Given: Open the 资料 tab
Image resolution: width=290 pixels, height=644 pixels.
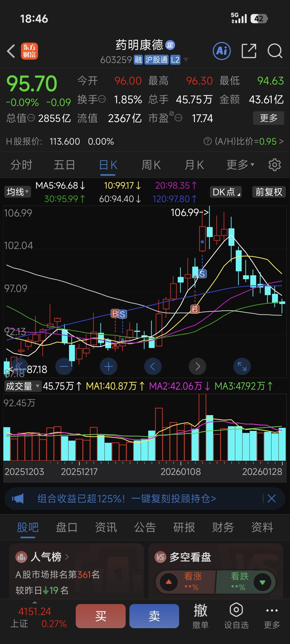Looking at the screenshot, I should click(262, 527).
